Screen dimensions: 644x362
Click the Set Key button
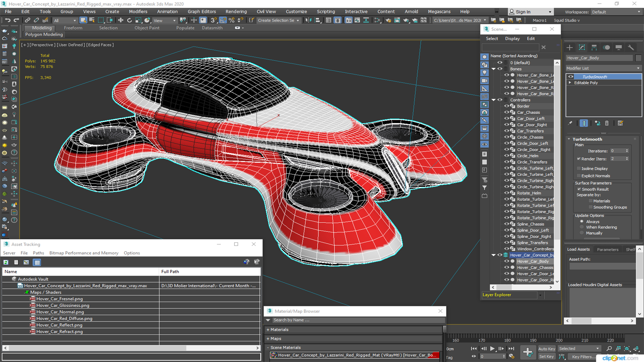tap(547, 357)
